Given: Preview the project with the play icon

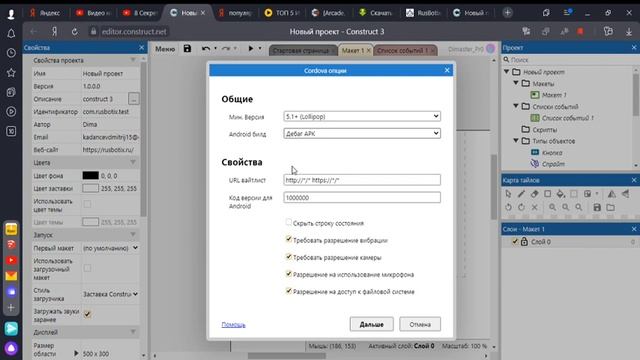Looking at the screenshot, I should click(x=251, y=49).
